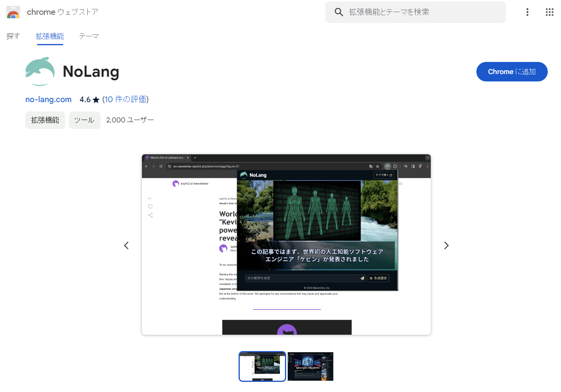
Task: Click the 拡張機能 category chip
Action: [x=45, y=120]
